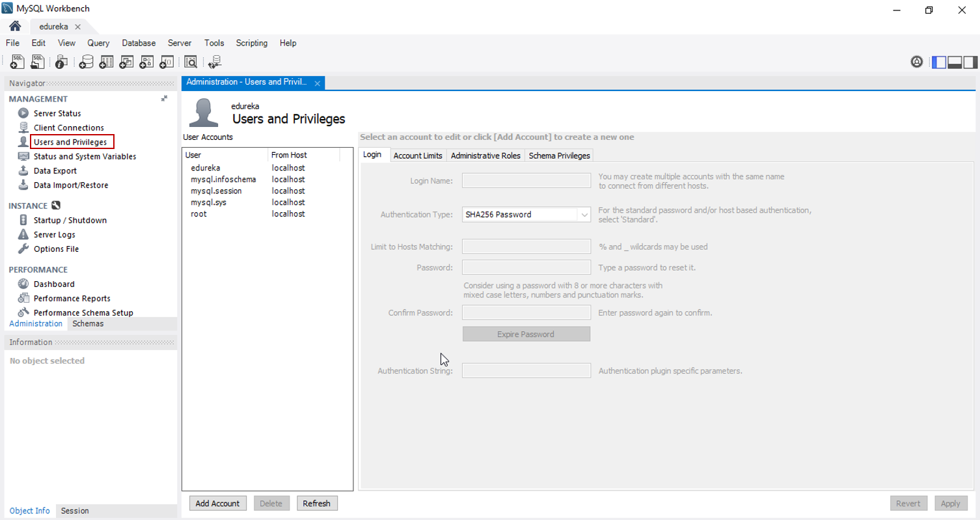Toggle the bottom output panel
Image resolution: width=980 pixels, height=520 pixels.
(955, 62)
